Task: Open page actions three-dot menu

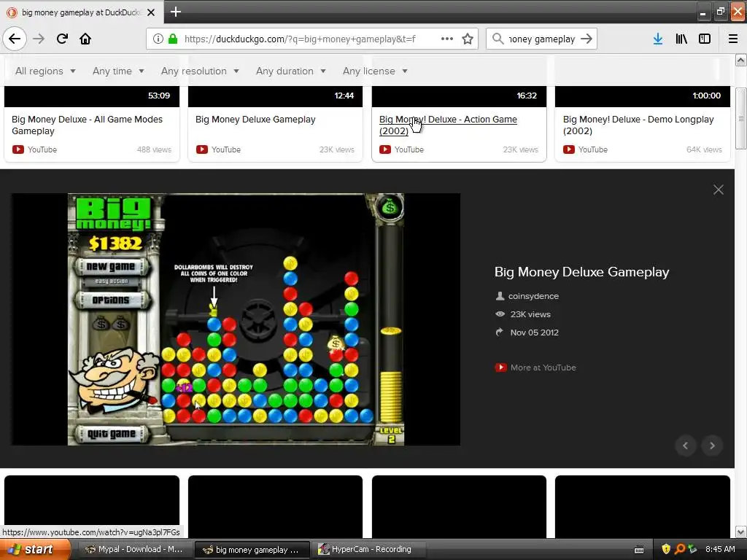Action: [447, 39]
